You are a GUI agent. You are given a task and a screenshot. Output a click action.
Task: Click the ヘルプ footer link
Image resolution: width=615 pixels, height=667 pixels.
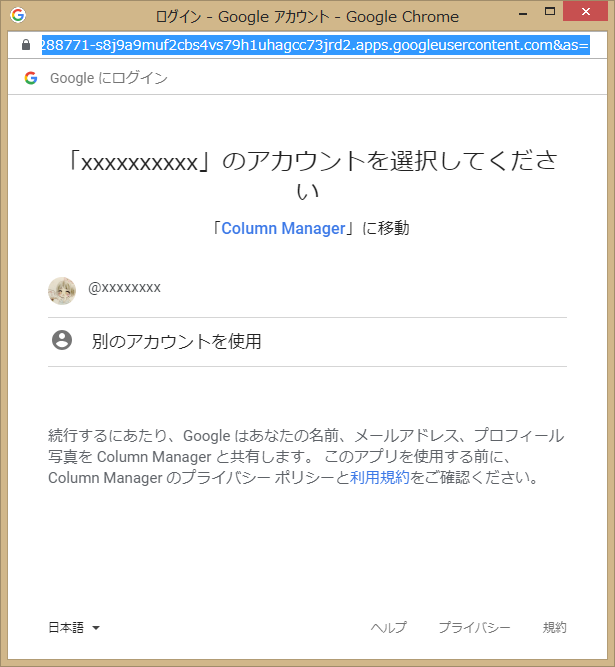388,628
